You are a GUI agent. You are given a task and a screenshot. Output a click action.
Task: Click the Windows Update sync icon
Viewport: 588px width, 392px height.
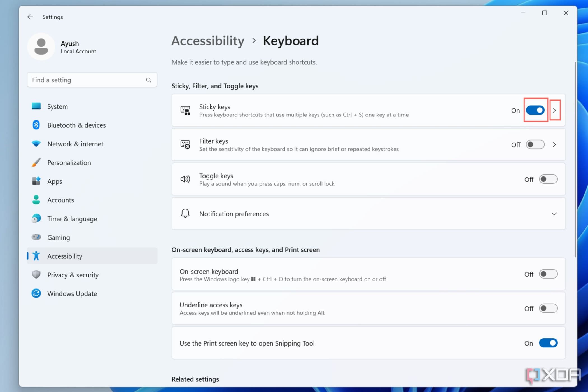pos(36,293)
